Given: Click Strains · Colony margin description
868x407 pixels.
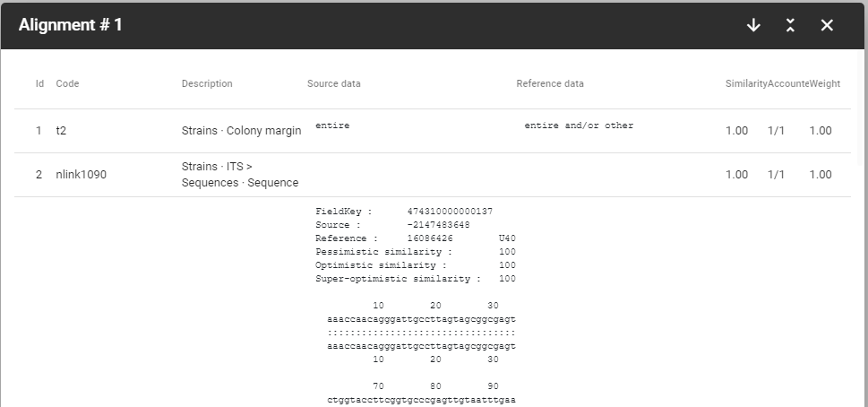Looking at the screenshot, I should pos(241,131).
